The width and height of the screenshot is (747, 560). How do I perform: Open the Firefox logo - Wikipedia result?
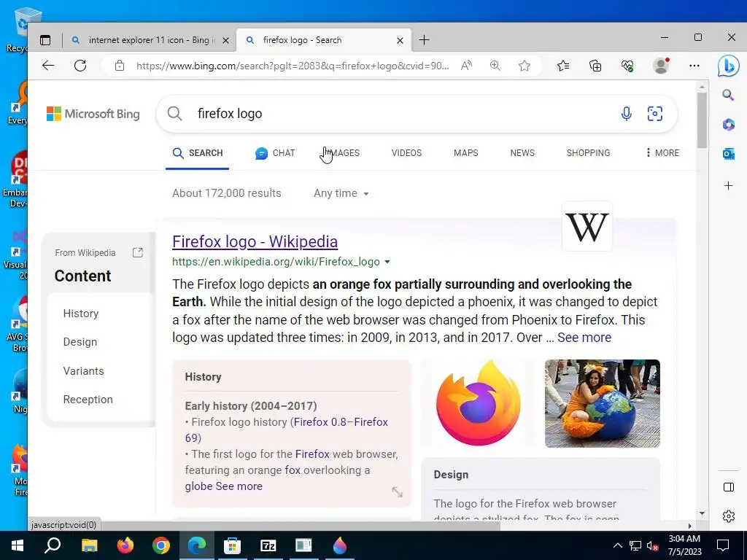pos(255,242)
